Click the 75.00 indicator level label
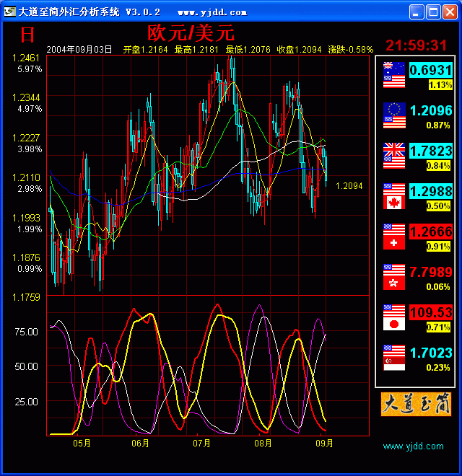 pos(26,332)
